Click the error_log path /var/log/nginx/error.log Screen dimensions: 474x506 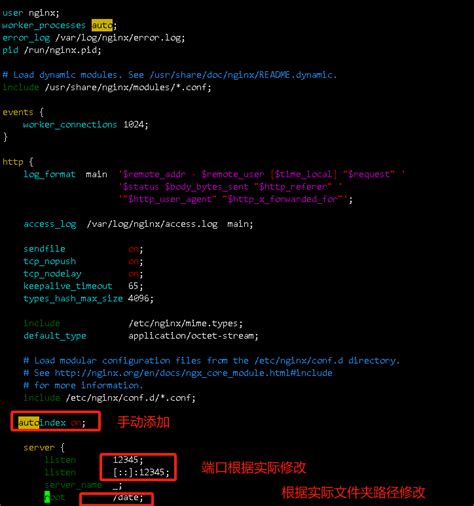[x=118, y=38]
